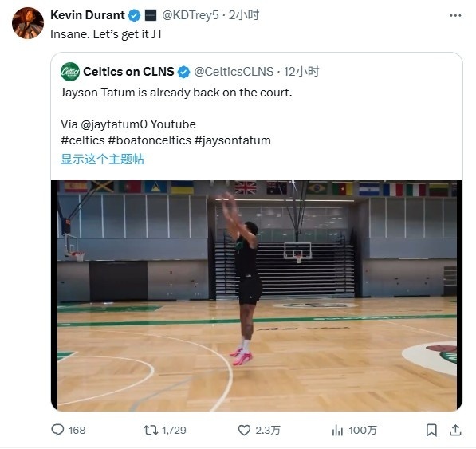Screen dimensions: 476x449
Task: Click the 显示这个主题帖 link
Action: pyautogui.click(x=102, y=159)
